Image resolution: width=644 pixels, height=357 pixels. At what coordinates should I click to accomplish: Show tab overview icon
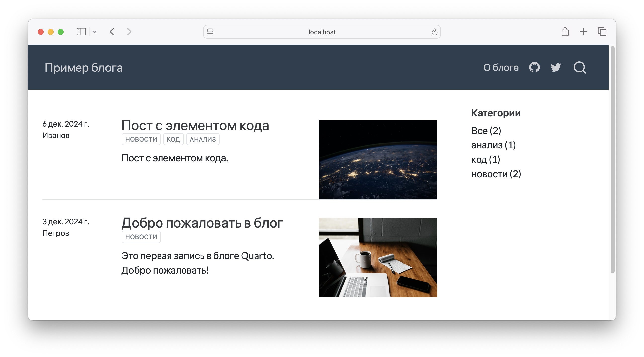tap(602, 32)
